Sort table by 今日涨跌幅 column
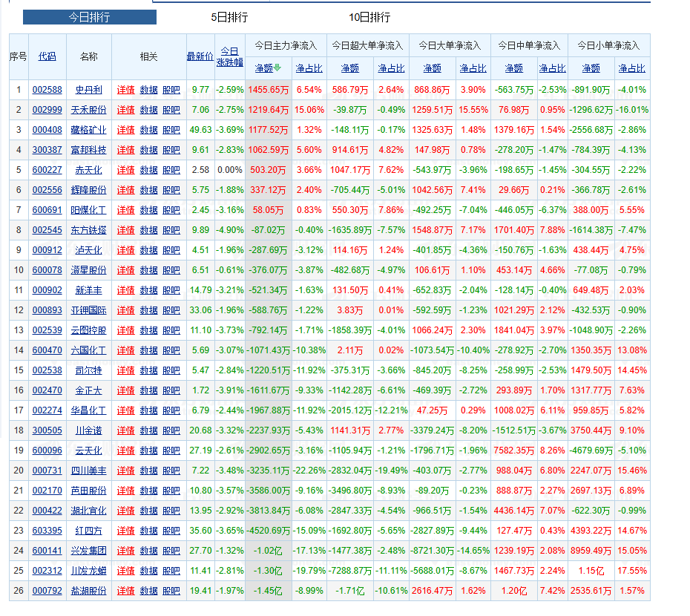690x616 pixels. tap(230, 57)
